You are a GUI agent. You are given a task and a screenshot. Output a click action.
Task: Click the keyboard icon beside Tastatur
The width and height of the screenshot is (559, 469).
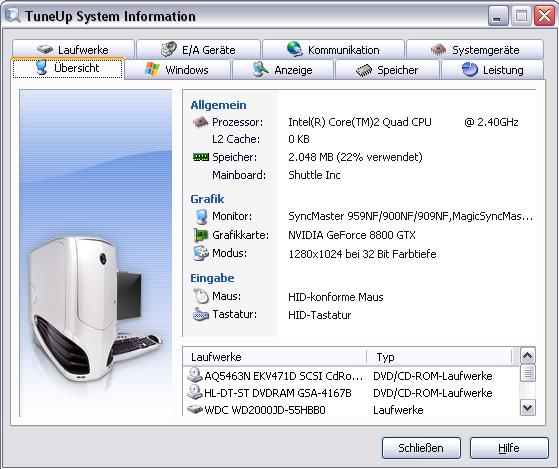[201, 314]
